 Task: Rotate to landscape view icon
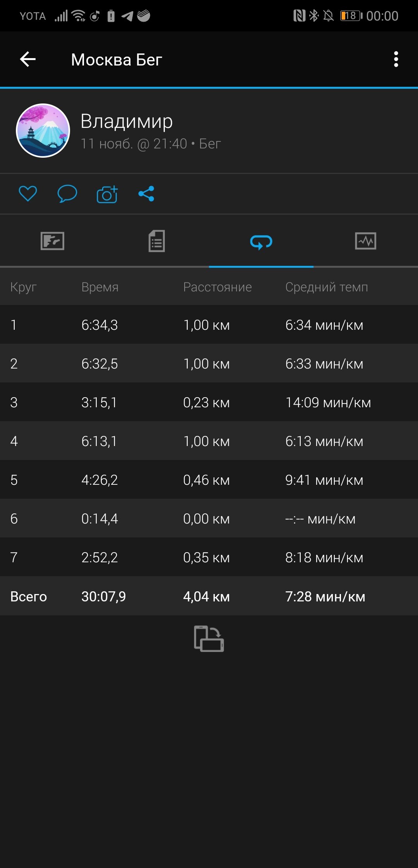(209, 639)
